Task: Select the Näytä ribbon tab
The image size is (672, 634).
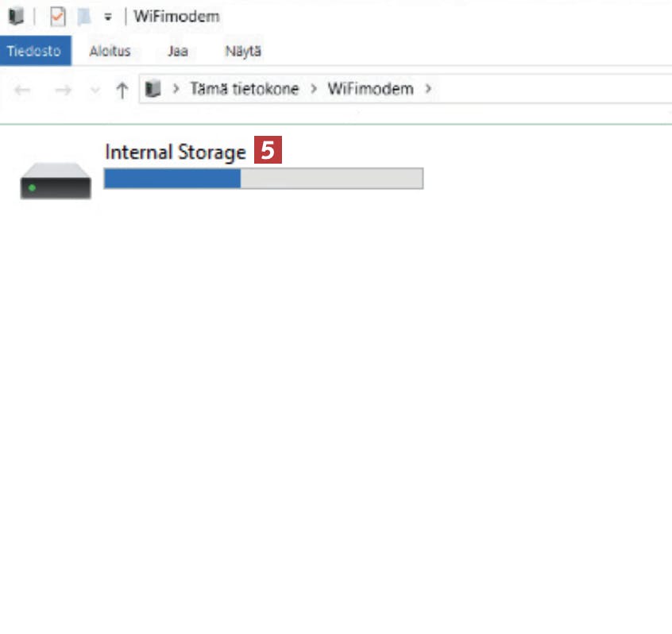Action: click(x=243, y=52)
